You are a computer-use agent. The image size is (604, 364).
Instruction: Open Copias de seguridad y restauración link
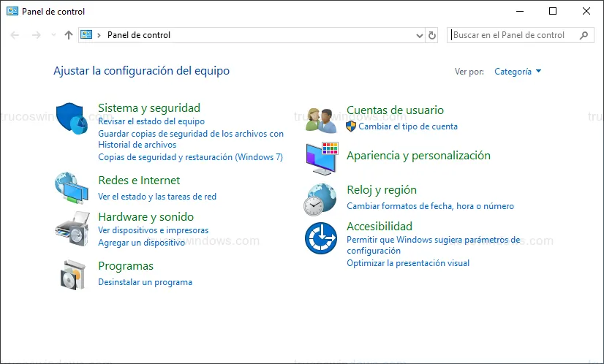[x=190, y=157]
